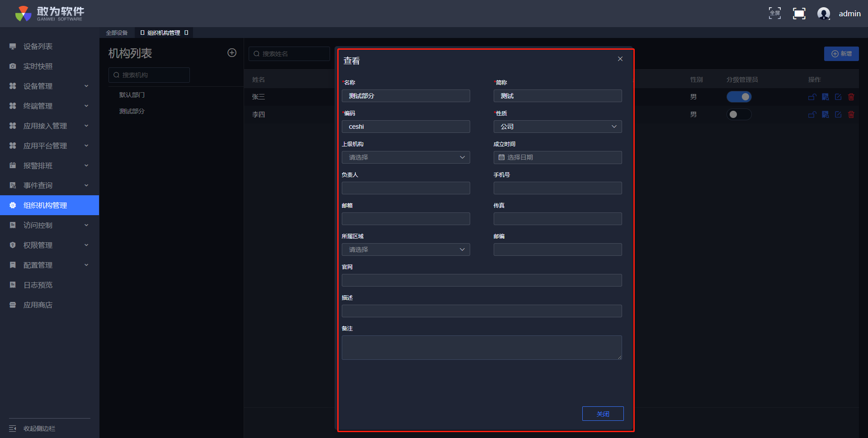The height and width of the screenshot is (438, 868).
Task: Click the 新增 button behind the dialog
Action: (x=841, y=54)
